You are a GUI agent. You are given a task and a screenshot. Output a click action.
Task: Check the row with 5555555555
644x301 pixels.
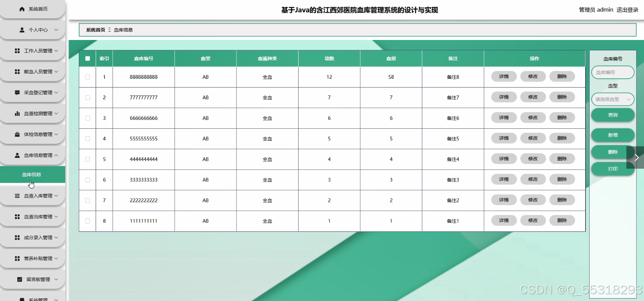88,139
